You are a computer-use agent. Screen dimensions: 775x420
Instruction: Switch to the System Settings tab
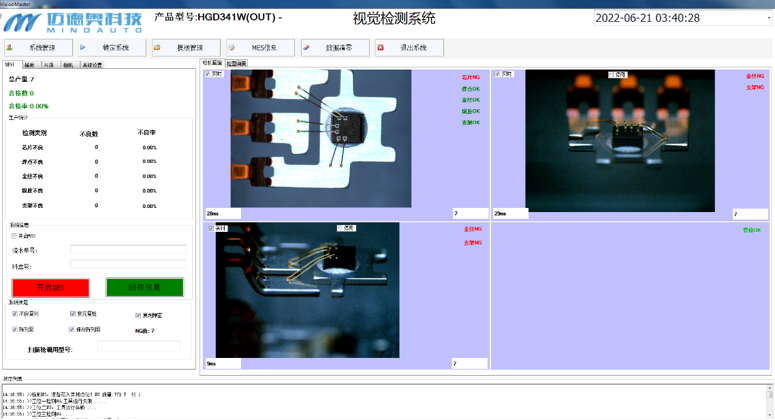(92, 64)
